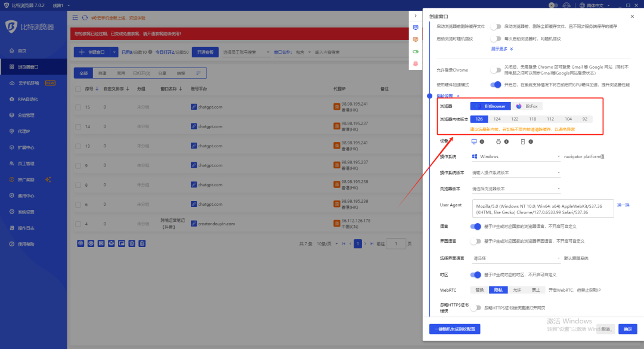Choose the BitFox browser option
The width and height of the screenshot is (644, 349).
(x=527, y=106)
